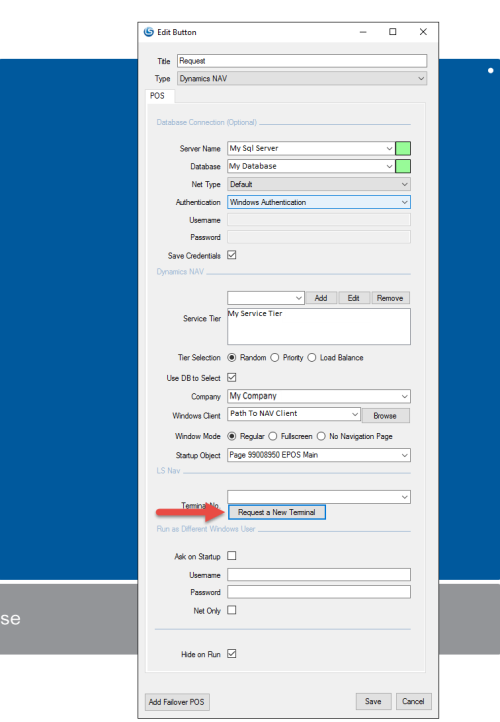Toggle the Save Credentials checkbox

[232, 255]
